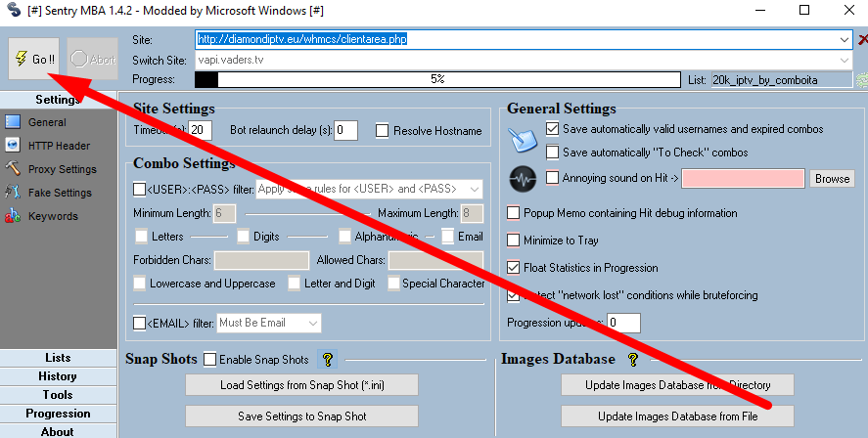Screen dimensions: 868x438
Task: Click the Timeout value field showing 20
Action: pyautogui.click(x=200, y=130)
